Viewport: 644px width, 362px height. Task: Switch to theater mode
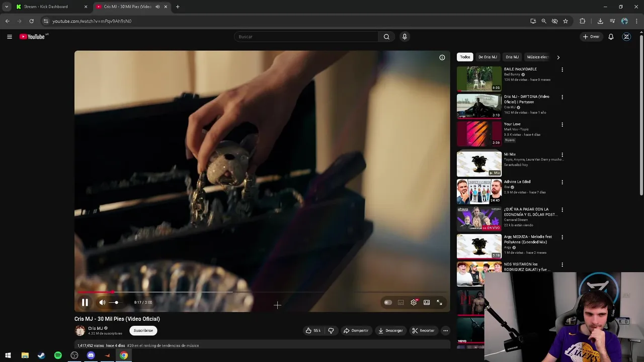[x=427, y=302]
